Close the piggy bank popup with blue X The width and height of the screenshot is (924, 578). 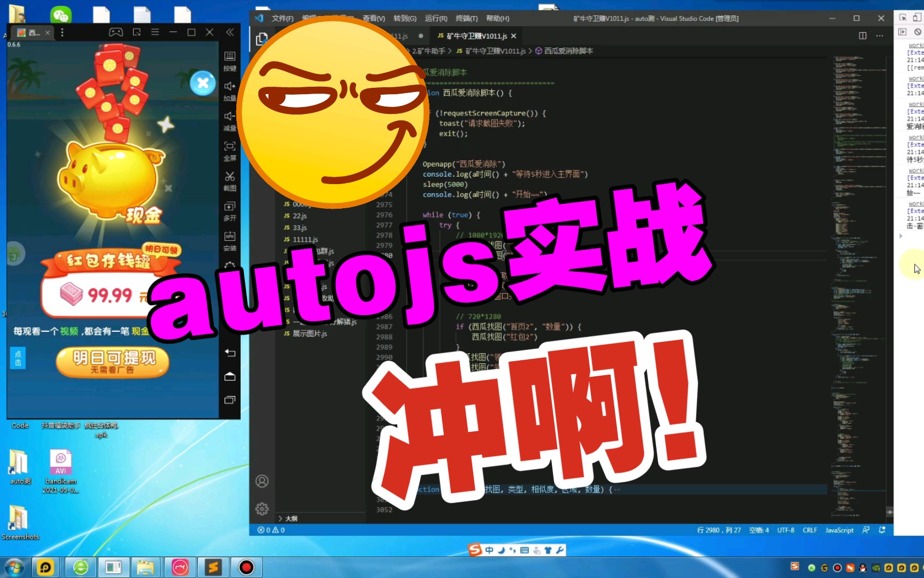click(x=203, y=83)
